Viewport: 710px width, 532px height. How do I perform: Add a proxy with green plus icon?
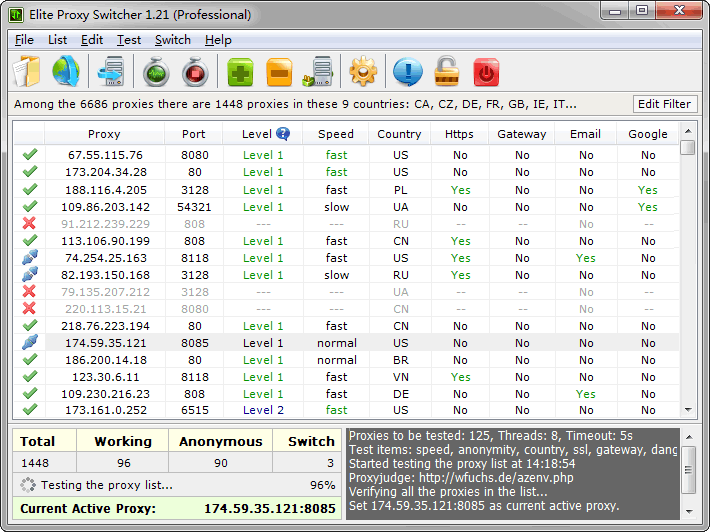tap(240, 72)
